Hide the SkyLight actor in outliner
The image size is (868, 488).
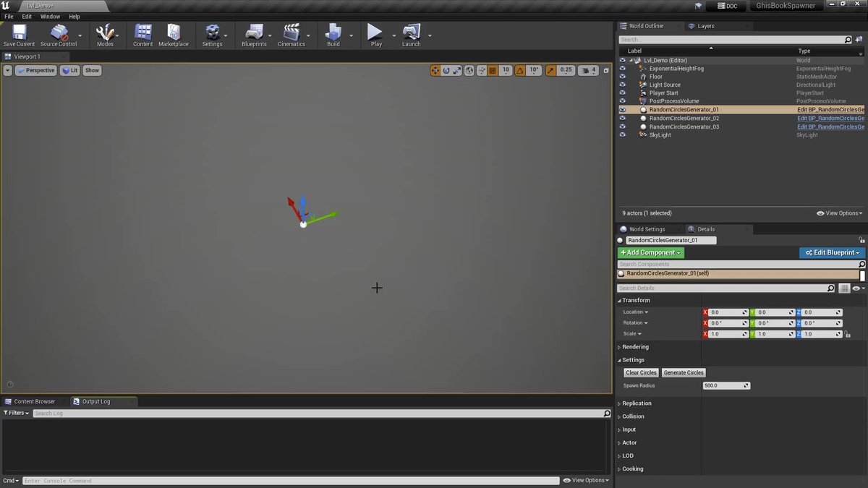coord(622,135)
